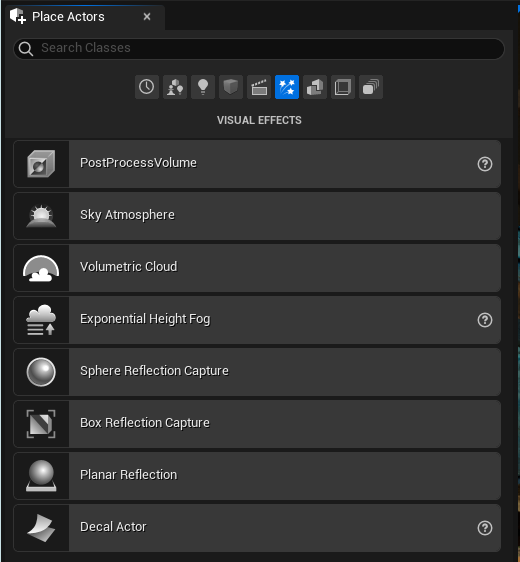
Task: Open help for PostProcessVolume
Action: click(485, 164)
